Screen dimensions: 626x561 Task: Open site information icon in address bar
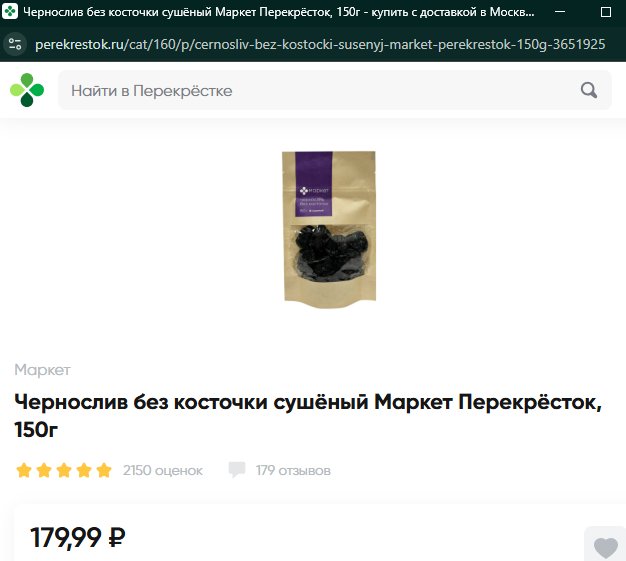(x=15, y=44)
